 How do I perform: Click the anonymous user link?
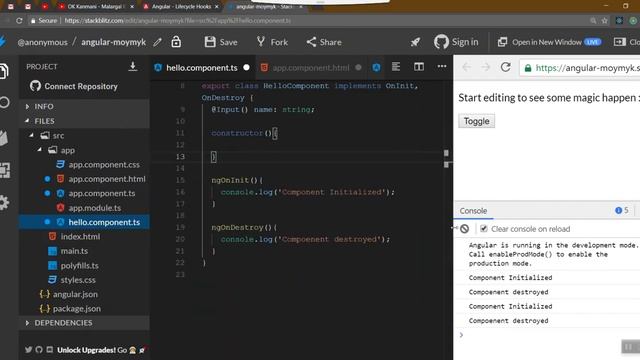(x=42, y=42)
